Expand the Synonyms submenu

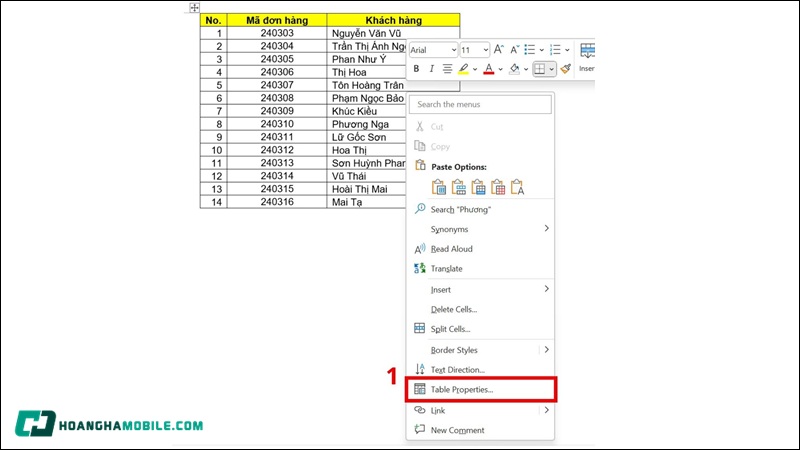click(546, 229)
